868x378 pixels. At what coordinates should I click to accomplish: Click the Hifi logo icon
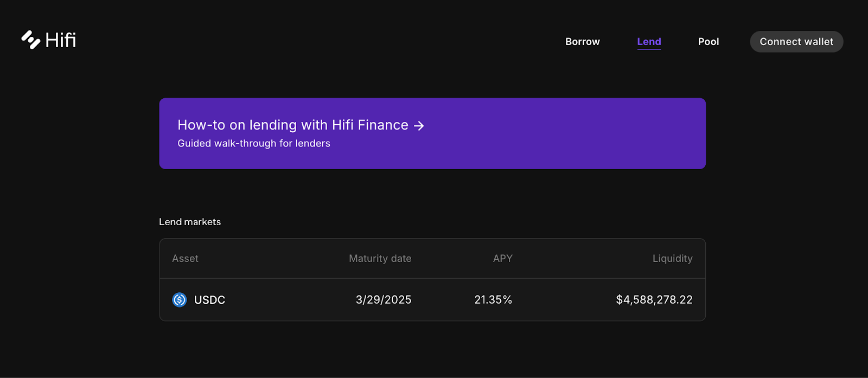[30, 40]
